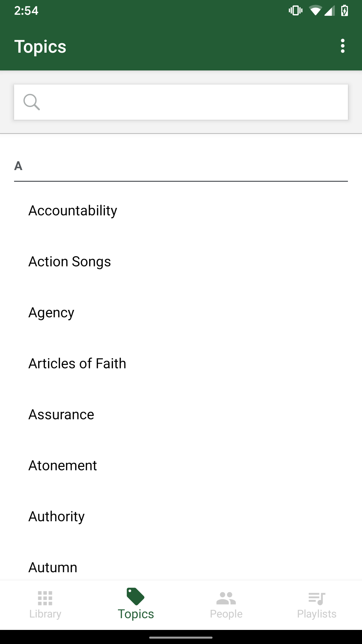This screenshot has width=362, height=644.
Task: Select the Action Songs topic
Action: [x=70, y=262]
